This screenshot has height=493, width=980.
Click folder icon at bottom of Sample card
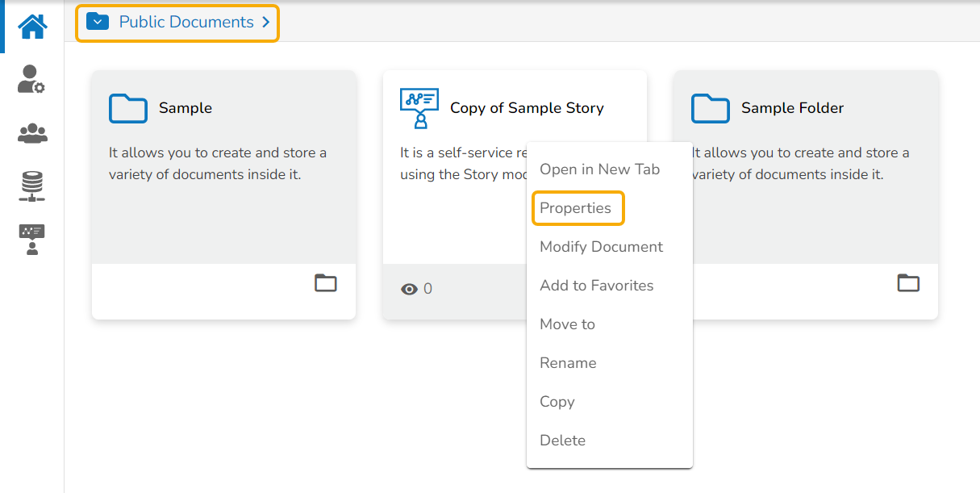point(326,283)
